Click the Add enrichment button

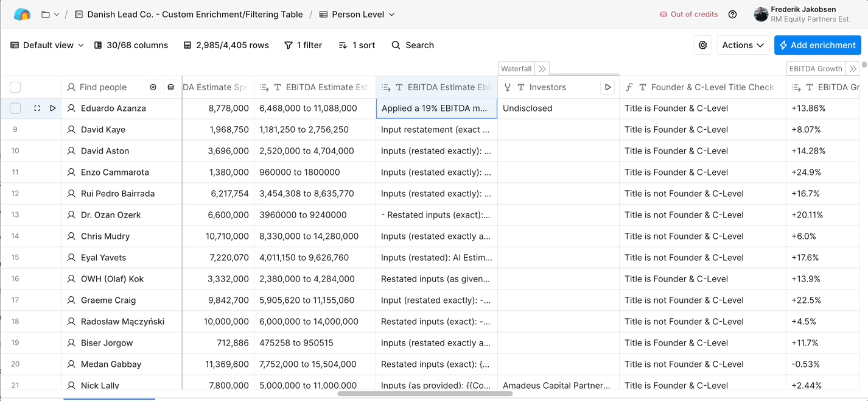click(817, 45)
